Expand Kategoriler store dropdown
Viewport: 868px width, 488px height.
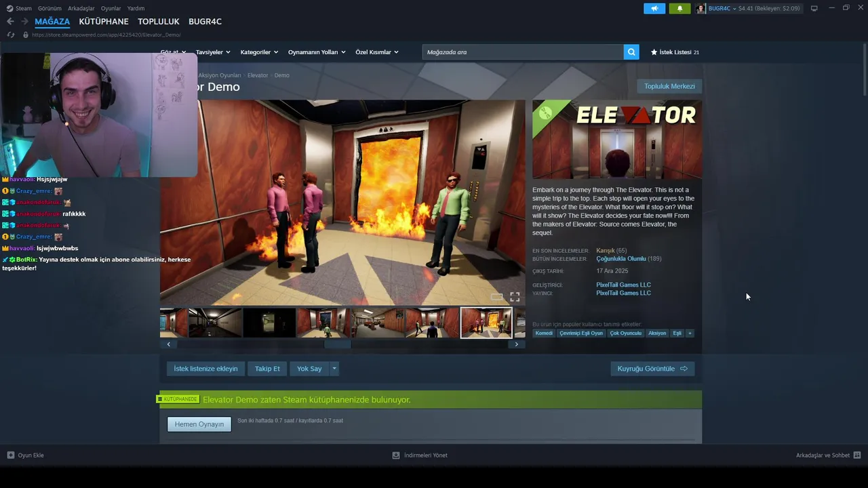(259, 52)
